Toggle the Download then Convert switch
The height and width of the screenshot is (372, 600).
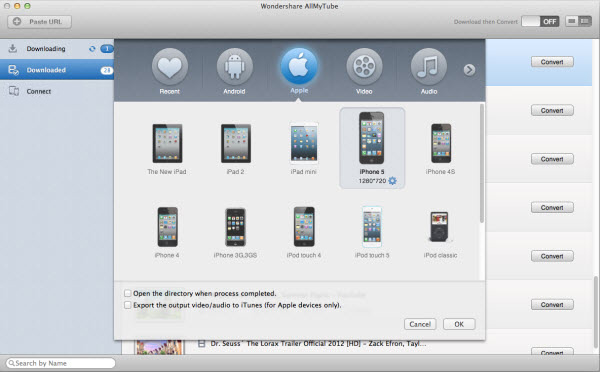540,21
